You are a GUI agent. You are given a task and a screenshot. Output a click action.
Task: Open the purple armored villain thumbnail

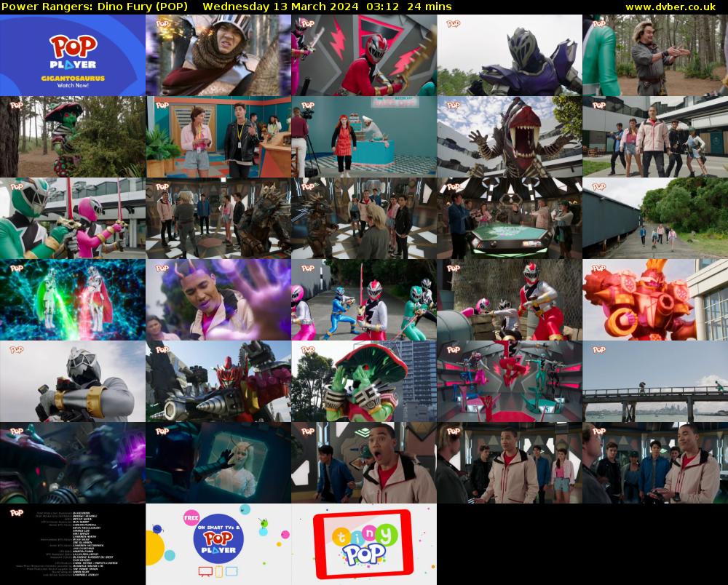tap(510, 55)
